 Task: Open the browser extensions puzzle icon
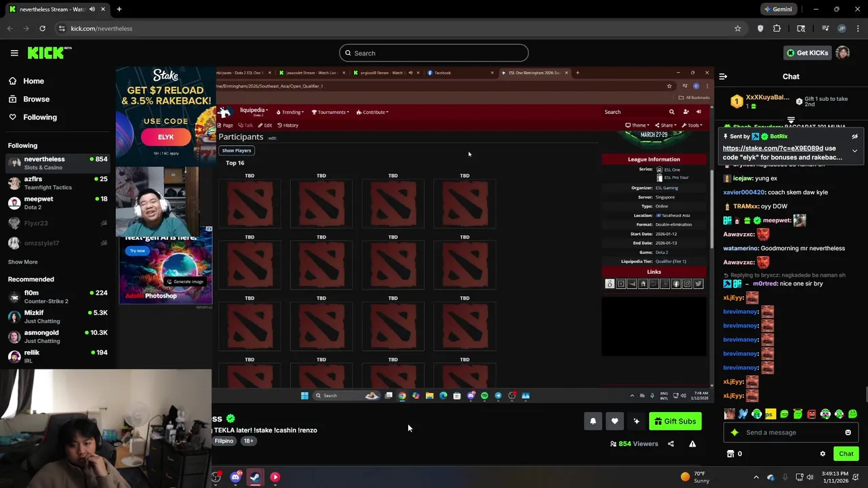[777, 28]
